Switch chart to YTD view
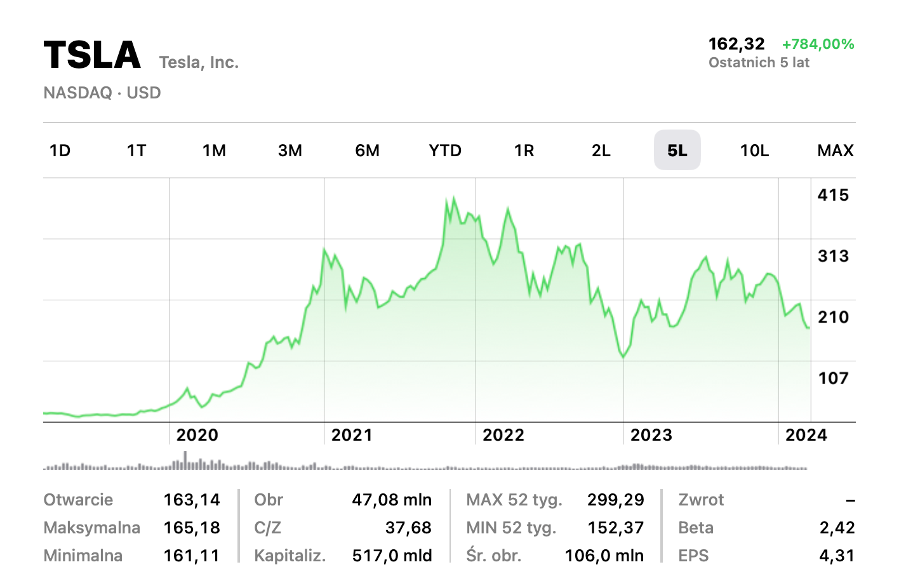899x588 pixels. (445, 150)
